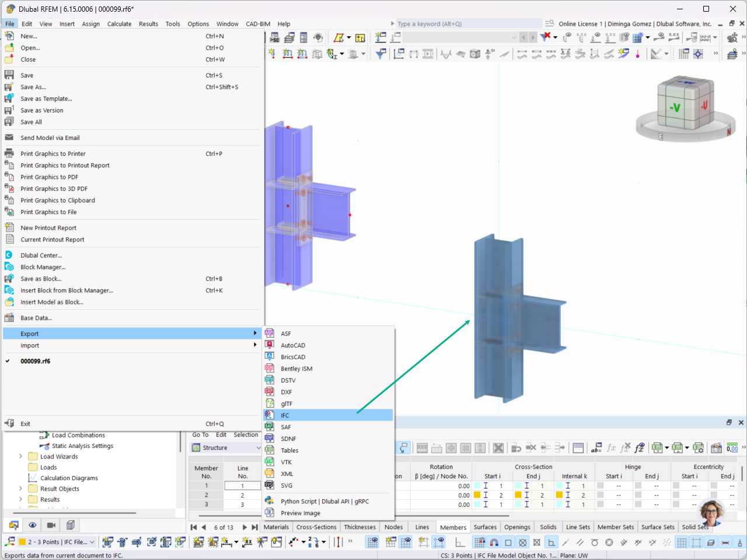Image resolution: width=747 pixels, height=560 pixels.
Task: Click the Print Graphics to PDF icon
Action: tap(9, 177)
